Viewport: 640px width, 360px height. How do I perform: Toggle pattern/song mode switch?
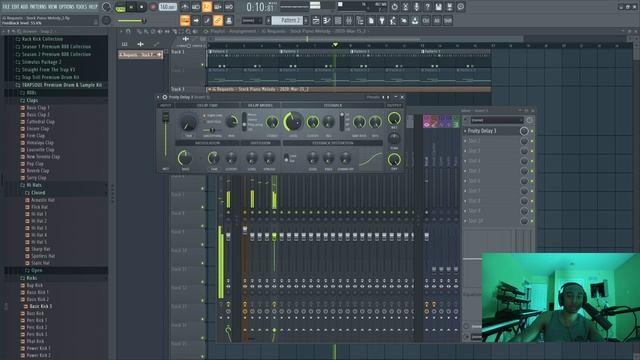(x=120, y=7)
